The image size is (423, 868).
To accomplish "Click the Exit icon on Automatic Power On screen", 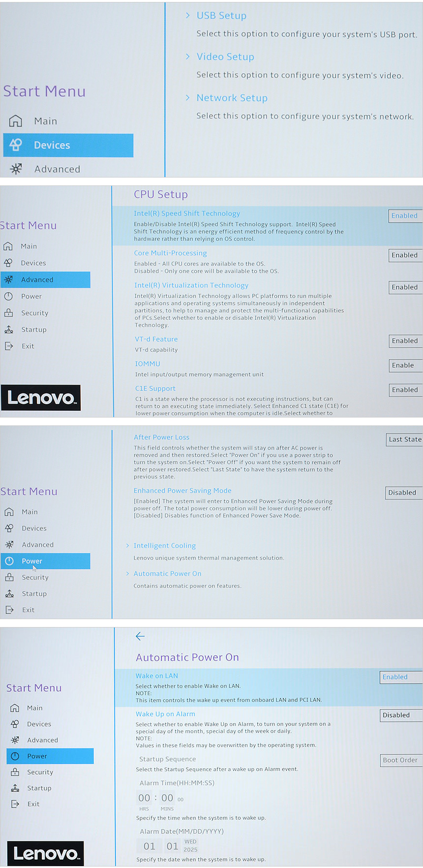I will tap(15, 804).
